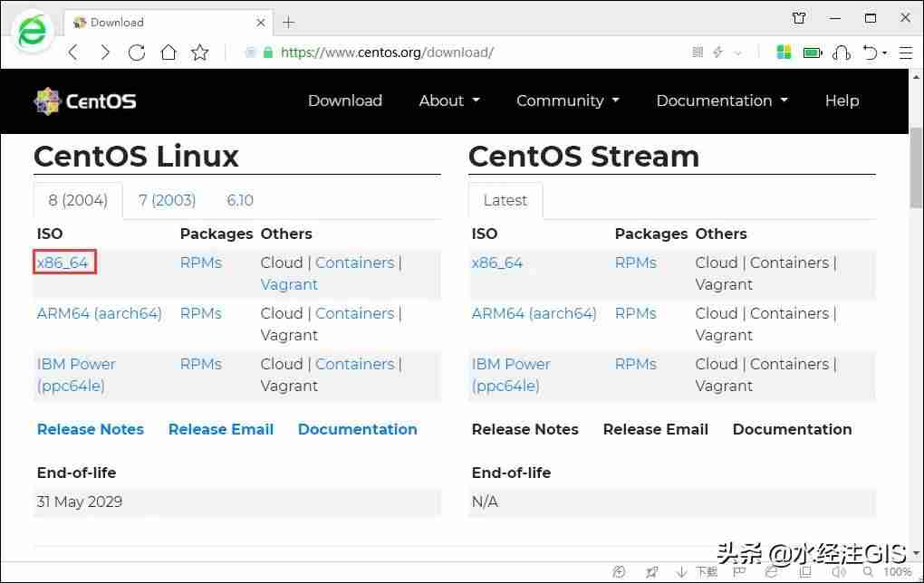Open RPMs in CentOS Stream x86_64 row
The width and height of the screenshot is (924, 583).
(636, 263)
